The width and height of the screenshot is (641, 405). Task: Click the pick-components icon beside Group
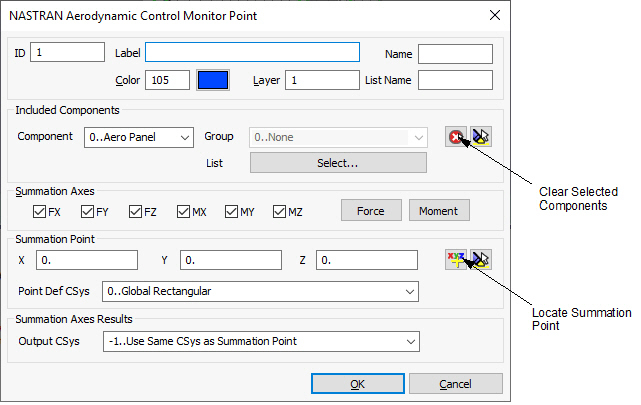click(x=481, y=137)
